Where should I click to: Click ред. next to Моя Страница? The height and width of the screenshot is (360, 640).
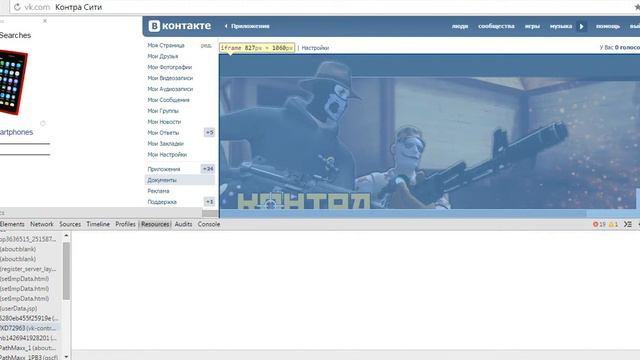point(206,46)
